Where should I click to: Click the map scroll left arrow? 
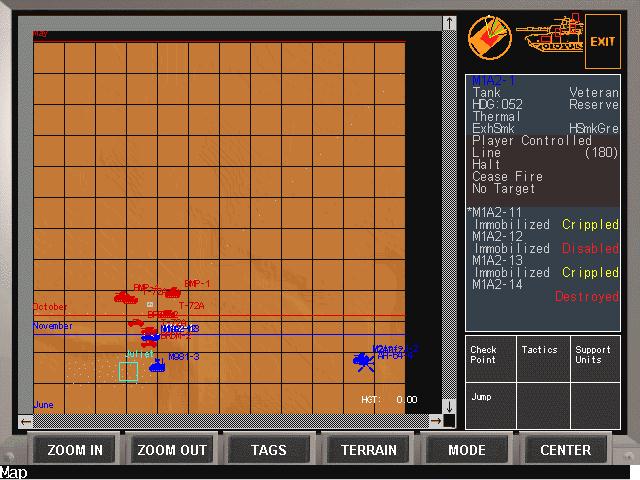(x=25, y=422)
